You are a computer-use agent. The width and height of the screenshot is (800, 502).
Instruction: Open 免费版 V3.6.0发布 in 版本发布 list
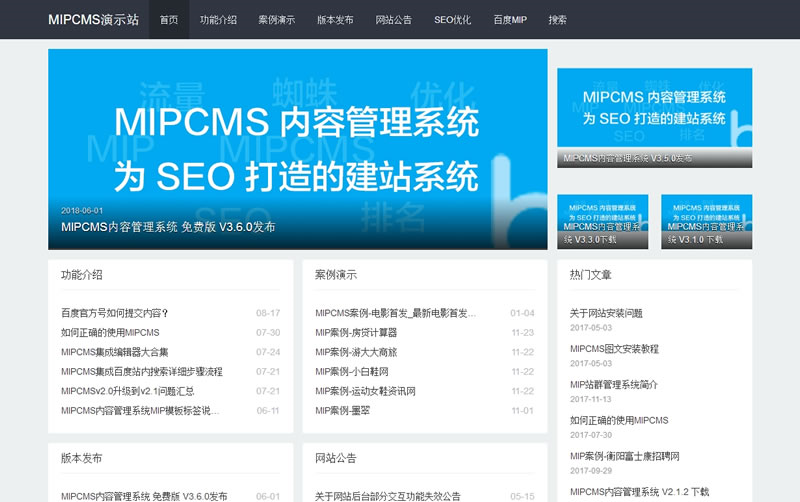[x=144, y=496]
